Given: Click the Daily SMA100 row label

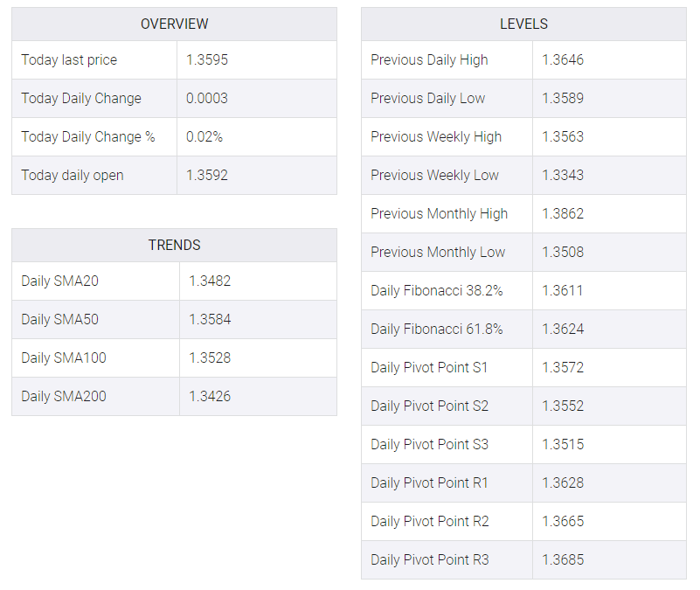Looking at the screenshot, I should point(64,357).
